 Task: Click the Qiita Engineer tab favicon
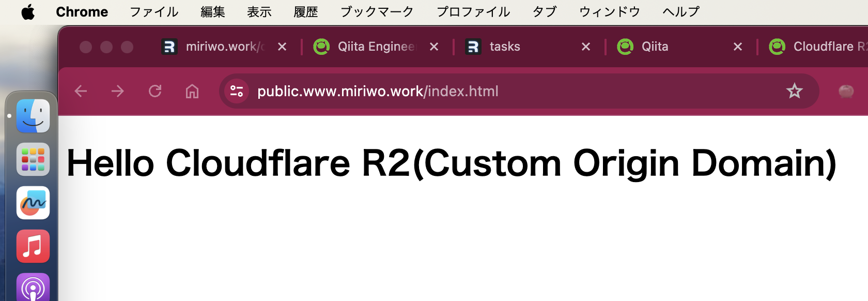[321, 47]
